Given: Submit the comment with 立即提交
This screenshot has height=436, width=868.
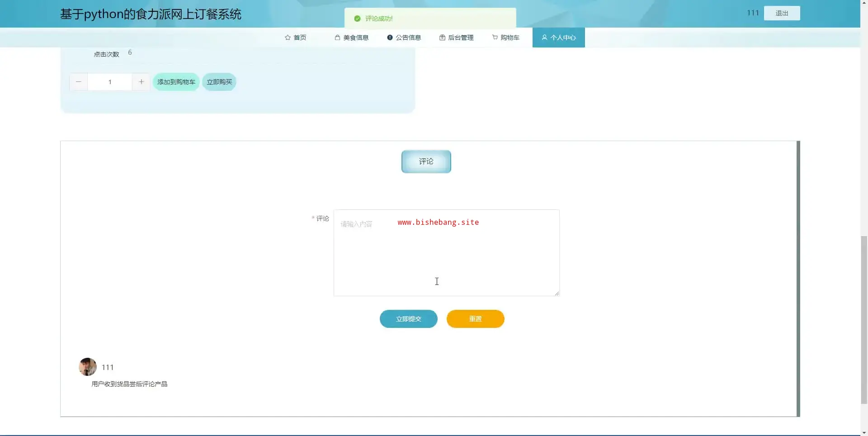Looking at the screenshot, I should 408,319.
